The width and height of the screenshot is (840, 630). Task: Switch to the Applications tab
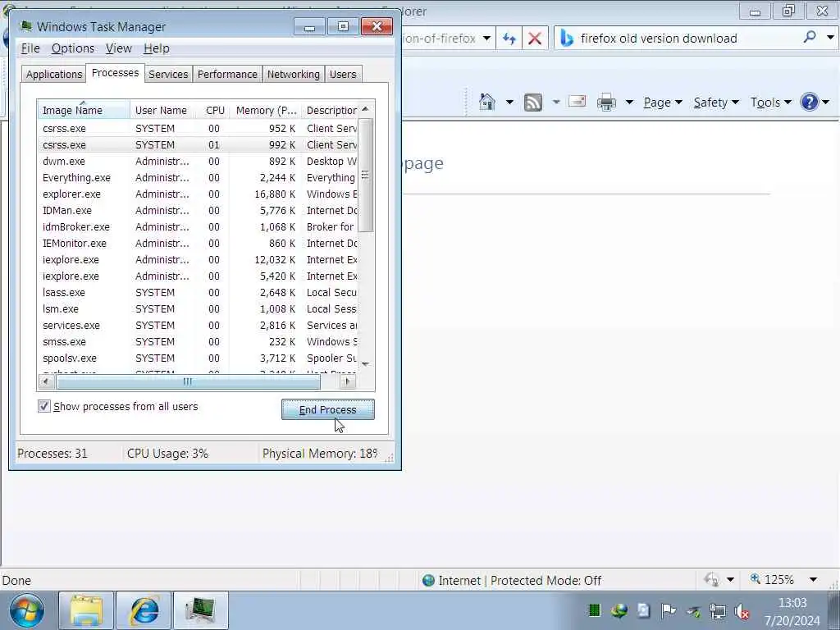(53, 75)
